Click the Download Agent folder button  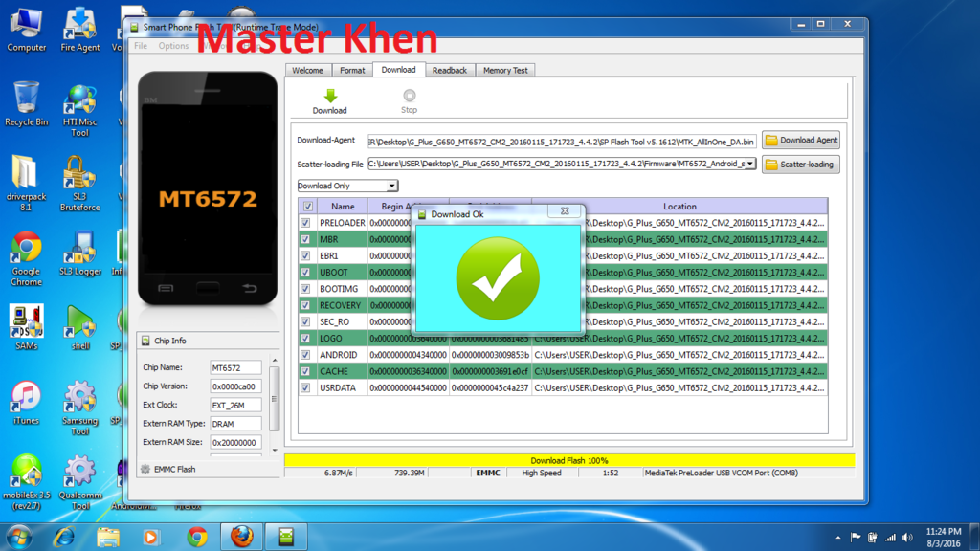coord(800,141)
